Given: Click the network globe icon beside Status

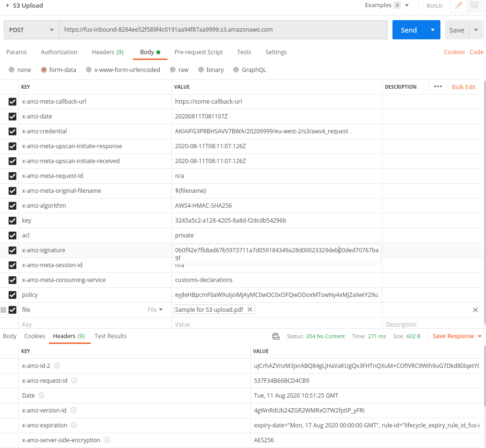Looking at the screenshot, I should click(276, 336).
